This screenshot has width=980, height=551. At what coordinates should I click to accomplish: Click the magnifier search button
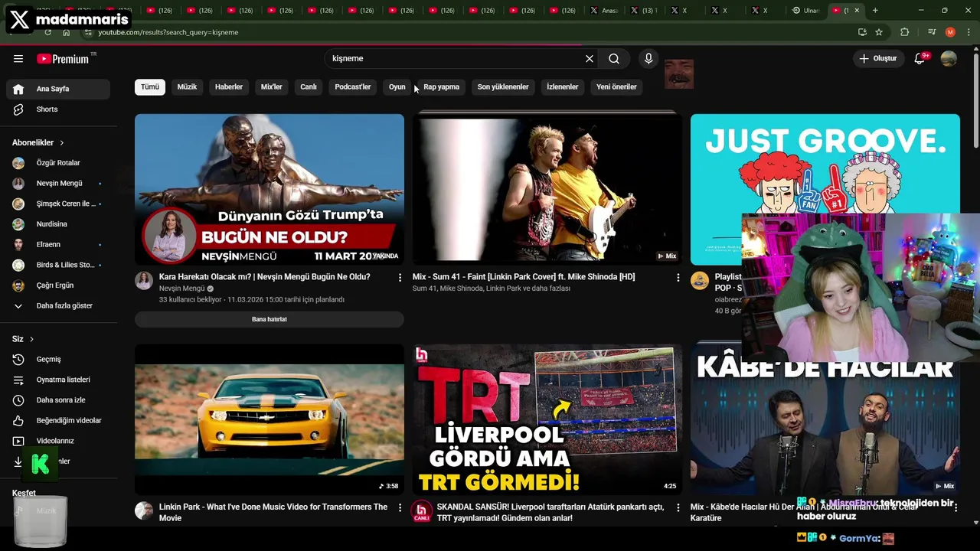coord(614,58)
